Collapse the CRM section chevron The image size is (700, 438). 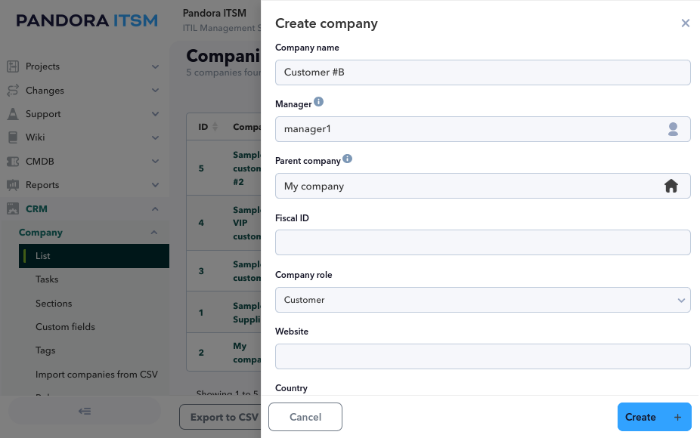tap(155, 209)
